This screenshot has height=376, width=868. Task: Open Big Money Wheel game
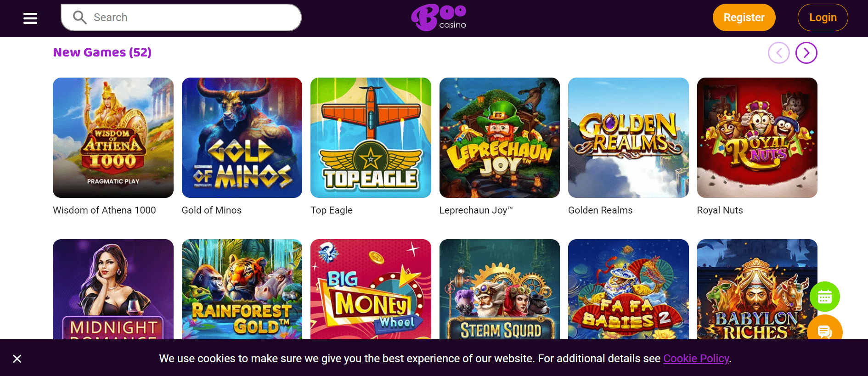[x=371, y=289]
